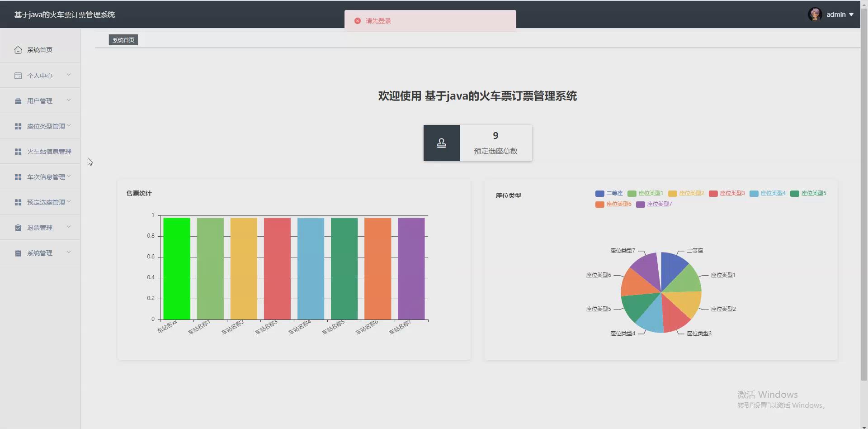Select the 个人中心 icon in sidebar

18,75
